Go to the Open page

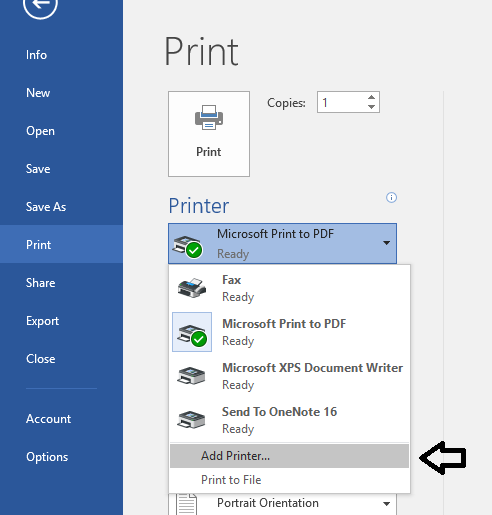coord(40,131)
